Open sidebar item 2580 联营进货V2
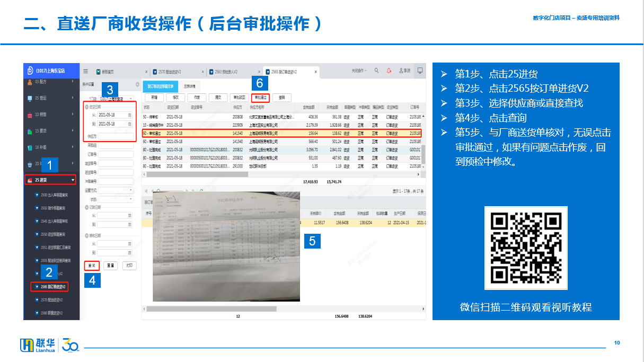 [x=52, y=313]
